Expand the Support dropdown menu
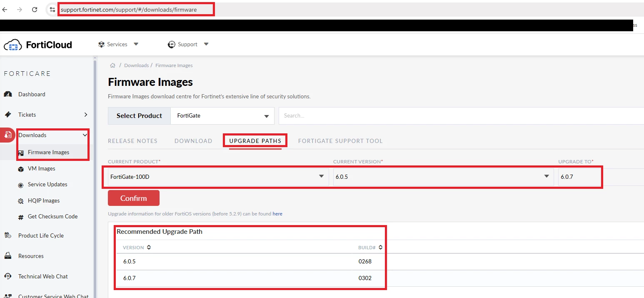Screen dimensions: 644x298 (x=206, y=44)
